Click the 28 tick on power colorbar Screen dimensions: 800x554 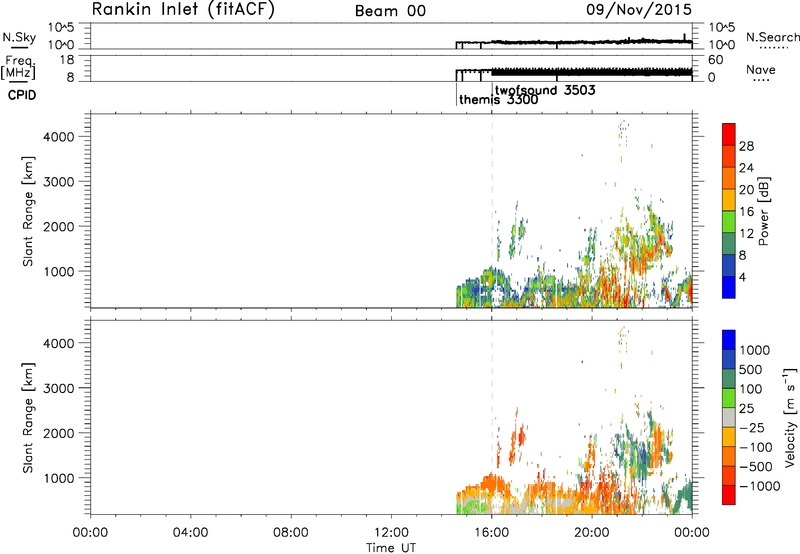click(x=746, y=146)
